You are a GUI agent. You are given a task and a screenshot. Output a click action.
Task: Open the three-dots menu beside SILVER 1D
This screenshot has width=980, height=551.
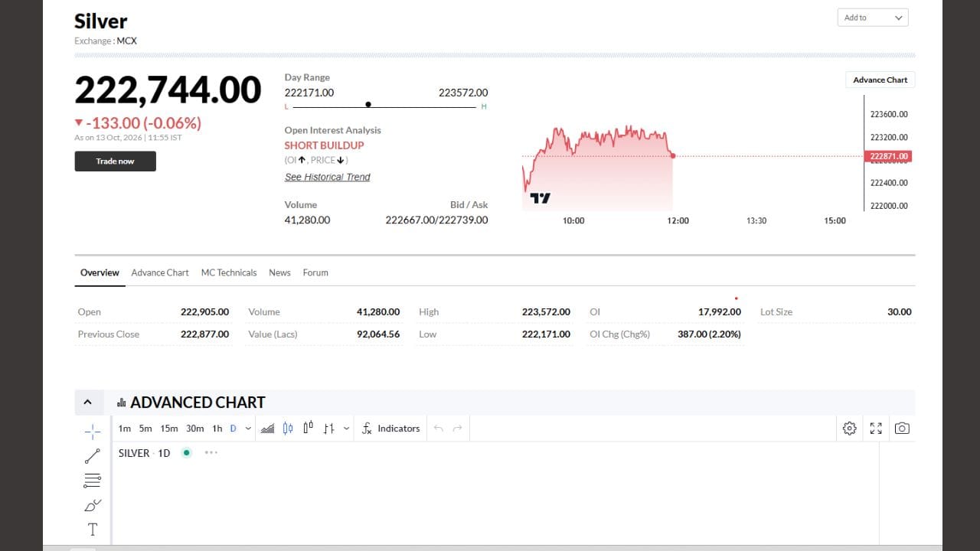pyautogui.click(x=211, y=452)
